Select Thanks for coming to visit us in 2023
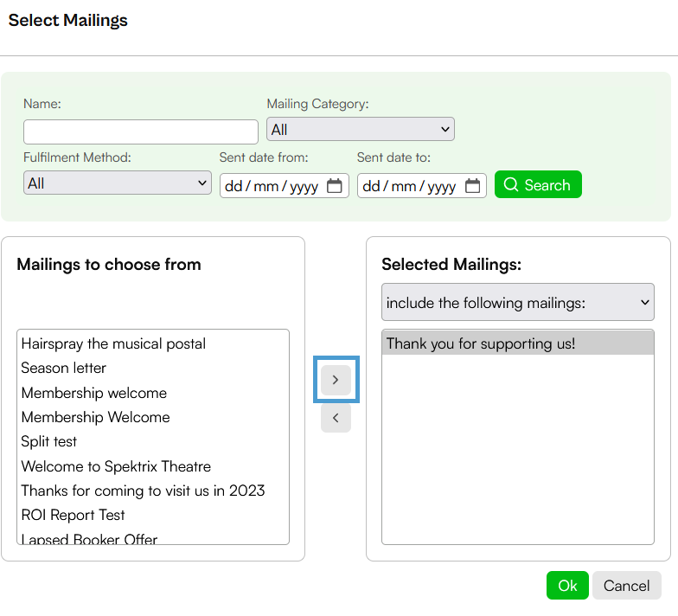Image resolution: width=678 pixels, height=616 pixels. click(152, 491)
